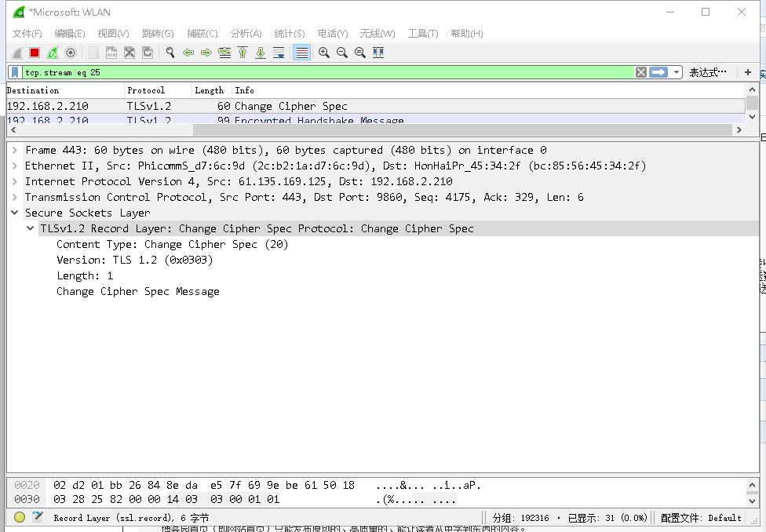The width and height of the screenshot is (766, 532).
Task: Jump to the first packet
Action: (243, 53)
